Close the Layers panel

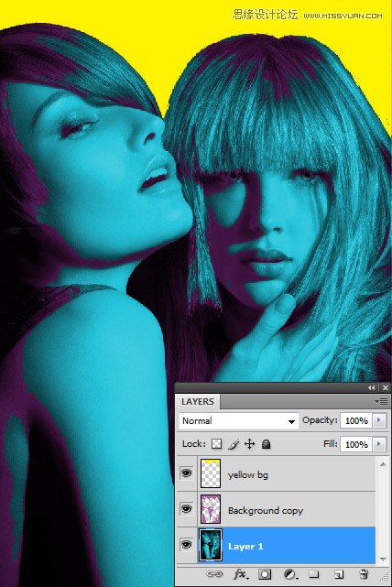(386, 388)
